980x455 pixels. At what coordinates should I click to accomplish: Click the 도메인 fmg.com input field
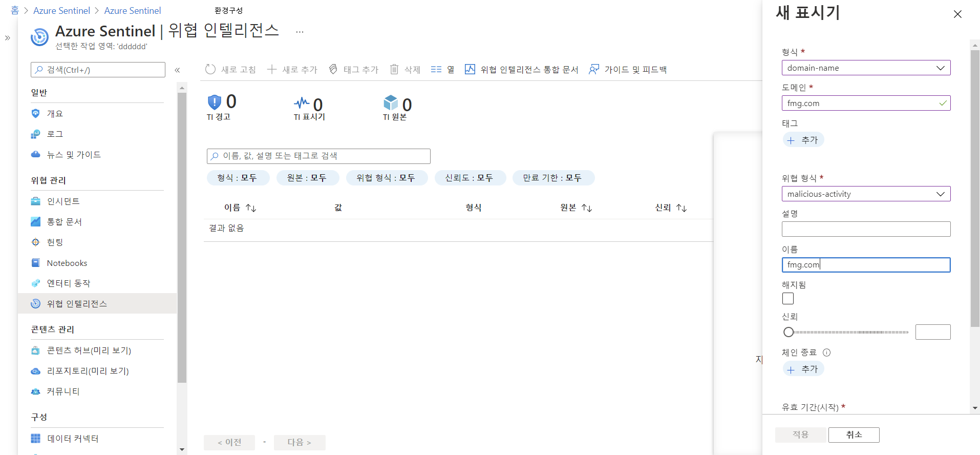(x=866, y=103)
